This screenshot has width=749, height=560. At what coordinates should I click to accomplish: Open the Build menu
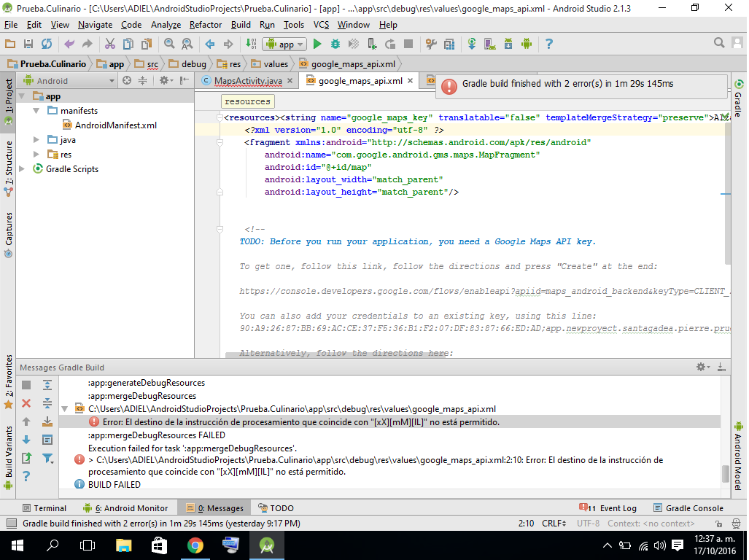coord(241,25)
